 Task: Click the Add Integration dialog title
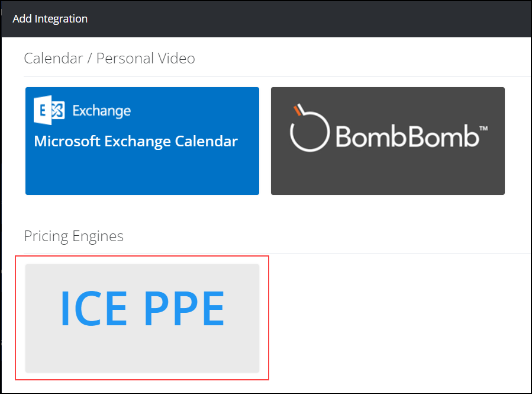click(50, 19)
